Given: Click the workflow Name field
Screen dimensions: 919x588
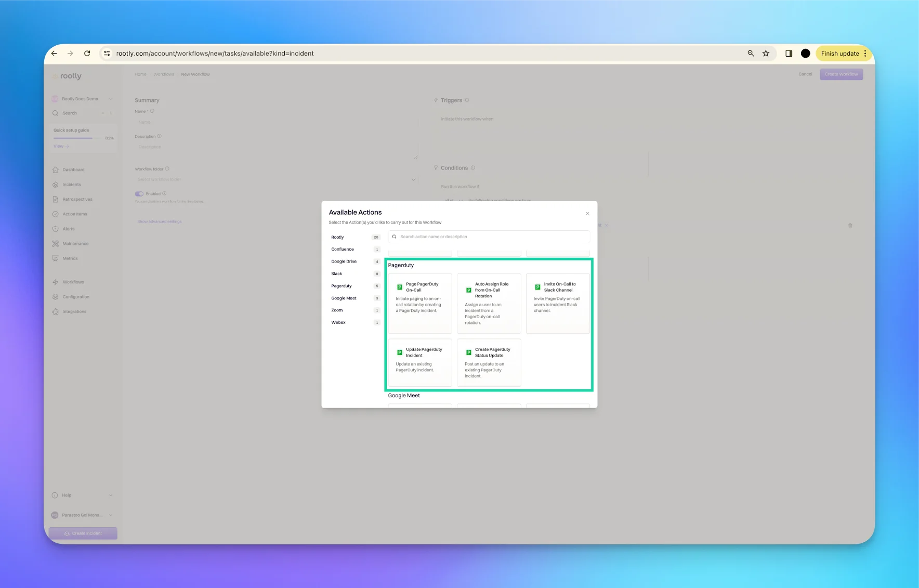Looking at the screenshot, I should (x=276, y=122).
